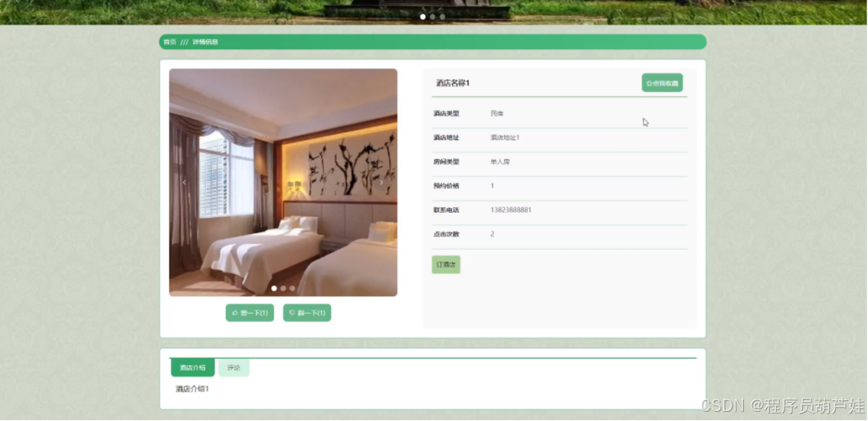The image size is (868, 421).
Task: Select third dot of top banner carousel
Action: 442,17
